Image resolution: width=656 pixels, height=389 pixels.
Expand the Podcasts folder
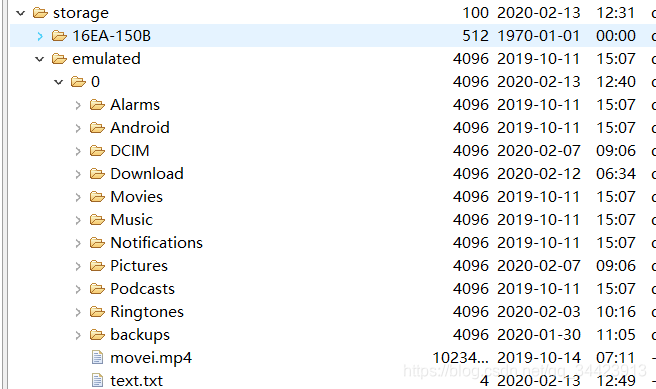78,289
